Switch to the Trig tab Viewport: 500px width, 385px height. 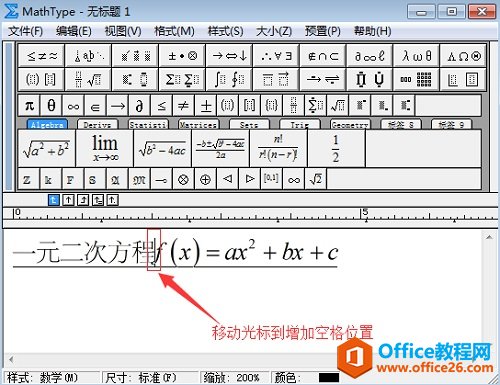pos(300,125)
